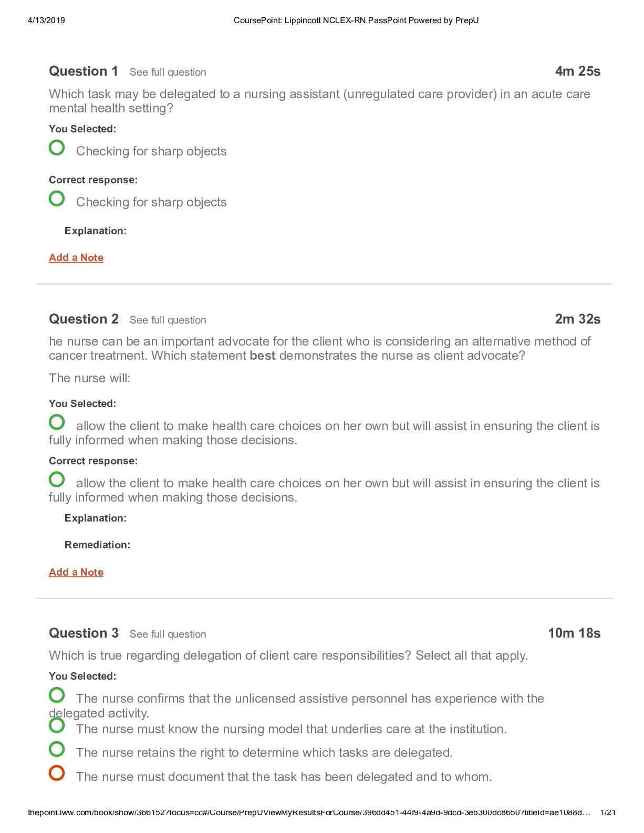Select circle for 'unlicensed assistive personnel has experience' answer

click(57, 695)
